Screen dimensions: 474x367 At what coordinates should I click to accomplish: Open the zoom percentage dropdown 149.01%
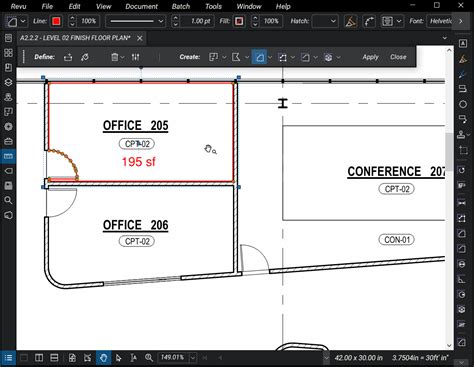[193, 358]
